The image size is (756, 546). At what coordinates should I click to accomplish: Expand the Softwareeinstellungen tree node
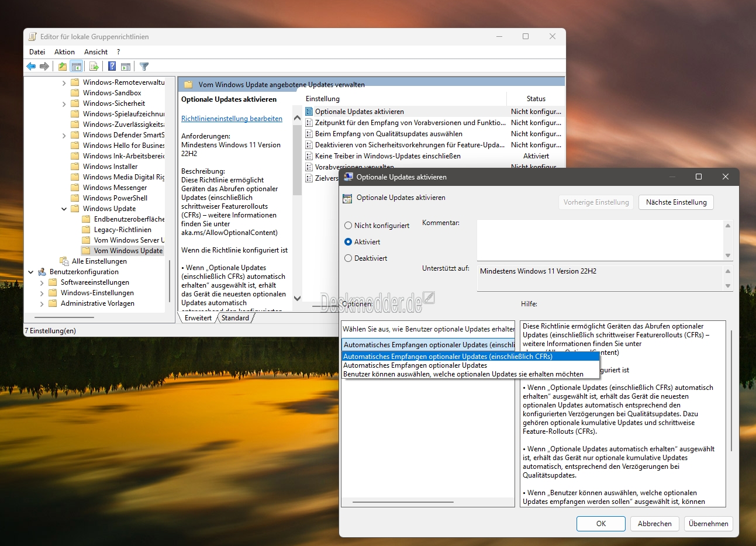click(42, 283)
